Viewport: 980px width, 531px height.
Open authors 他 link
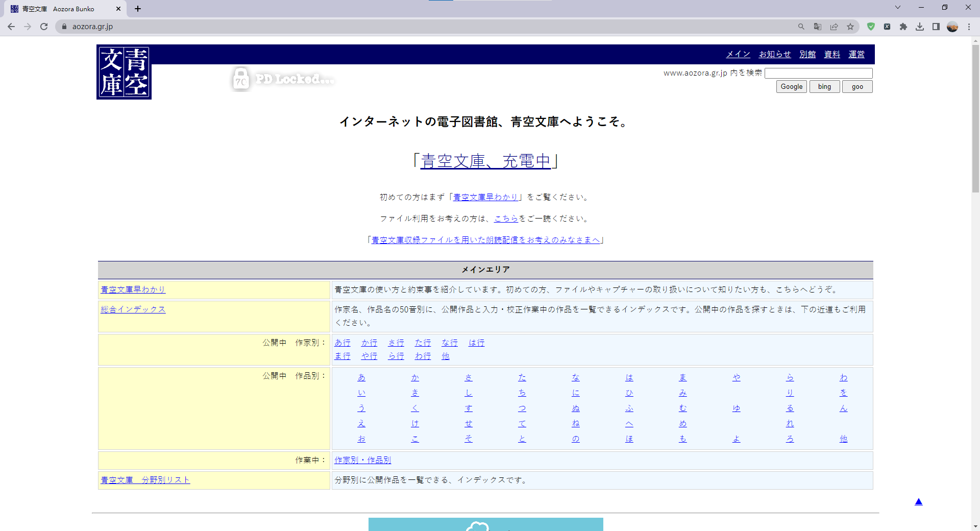[x=446, y=356]
